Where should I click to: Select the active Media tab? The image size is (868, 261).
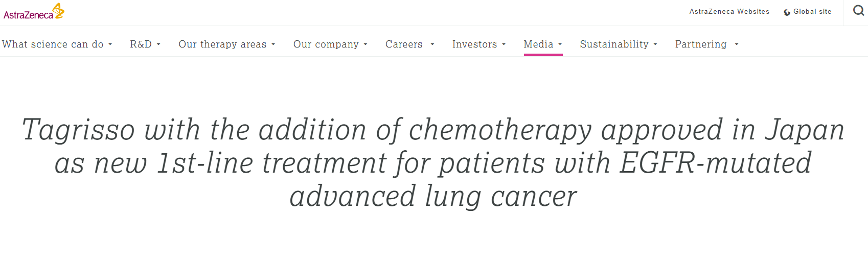click(x=543, y=44)
